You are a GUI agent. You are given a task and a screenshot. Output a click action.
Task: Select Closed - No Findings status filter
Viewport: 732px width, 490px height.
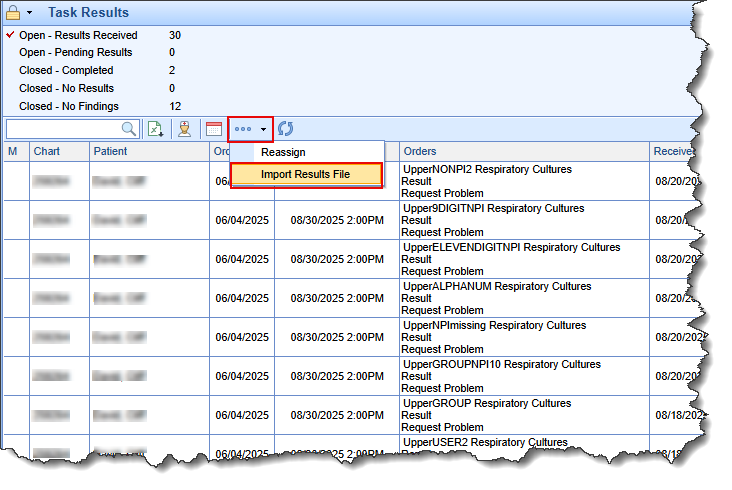(x=69, y=106)
